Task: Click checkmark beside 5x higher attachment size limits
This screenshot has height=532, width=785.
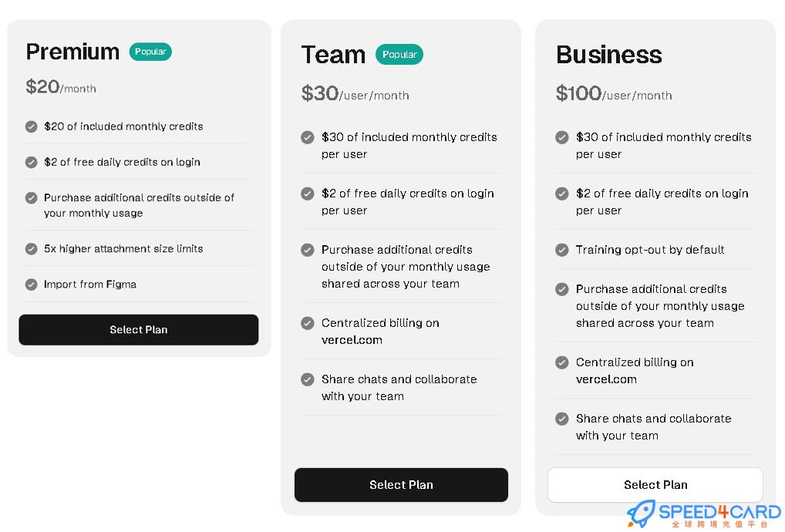Action: [32, 249]
